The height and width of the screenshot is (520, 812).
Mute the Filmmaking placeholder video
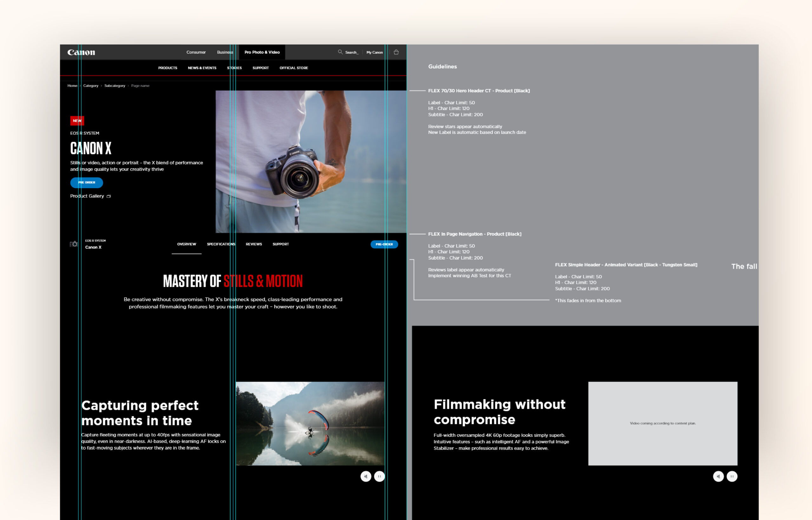tap(718, 477)
